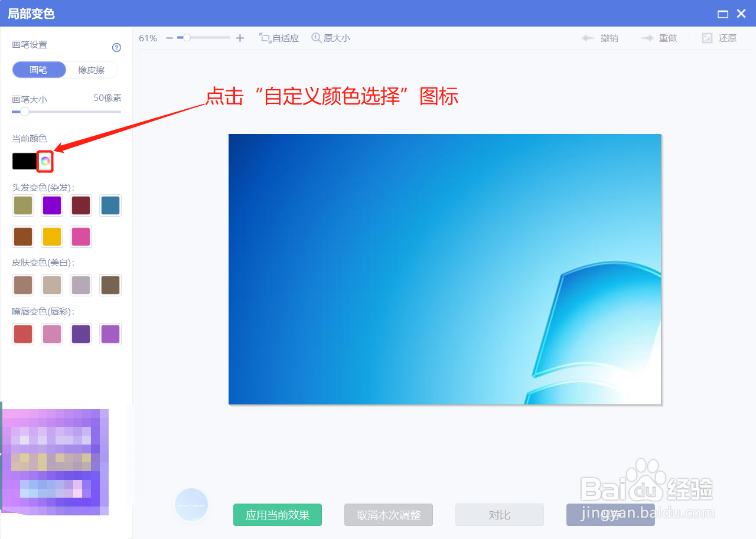Adjust the 画笔大小 brush size slider

66,112
